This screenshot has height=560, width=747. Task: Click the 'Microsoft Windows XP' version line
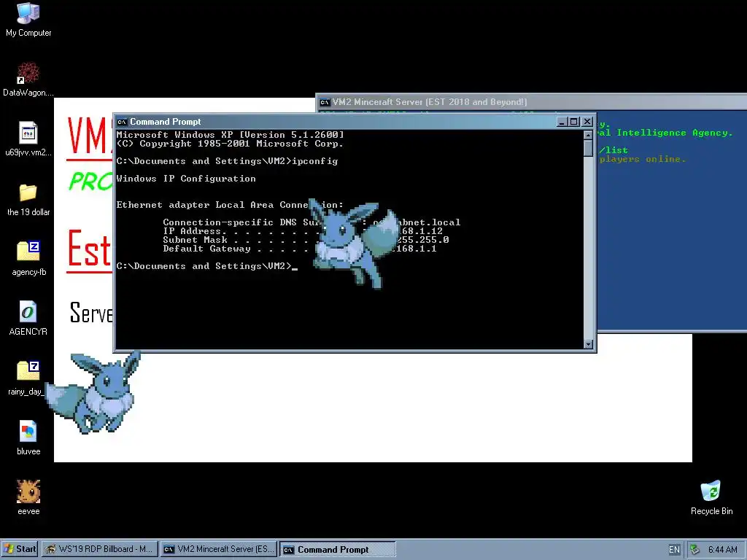point(230,135)
